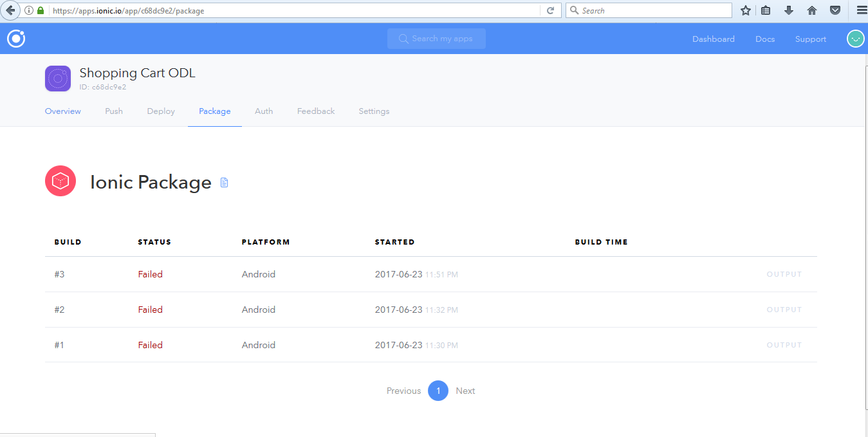Open the user avatar profile menu

pyautogui.click(x=855, y=39)
